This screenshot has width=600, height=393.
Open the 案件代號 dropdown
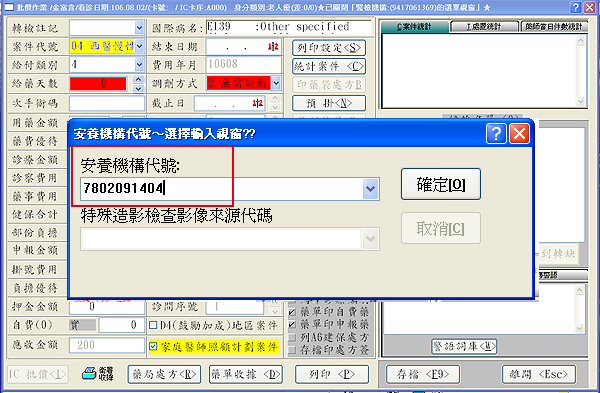tap(139, 46)
